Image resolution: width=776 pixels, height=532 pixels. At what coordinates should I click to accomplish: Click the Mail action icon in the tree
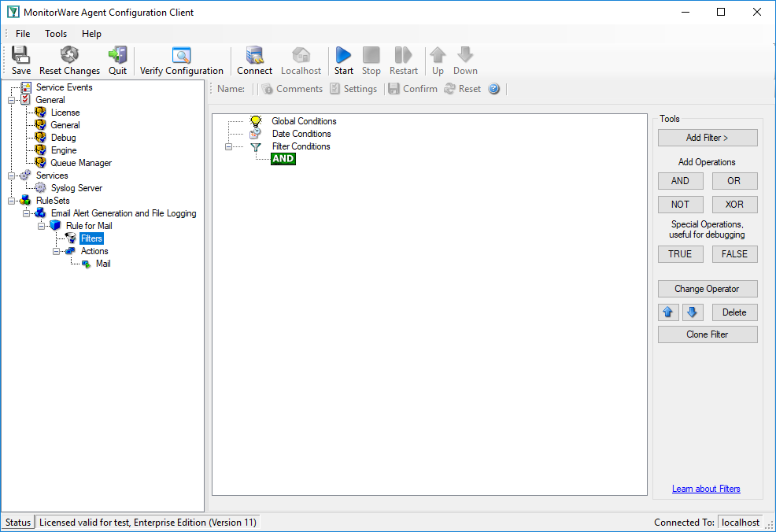click(86, 264)
